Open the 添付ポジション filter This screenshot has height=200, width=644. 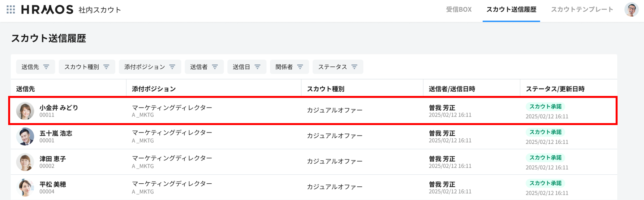click(x=150, y=67)
